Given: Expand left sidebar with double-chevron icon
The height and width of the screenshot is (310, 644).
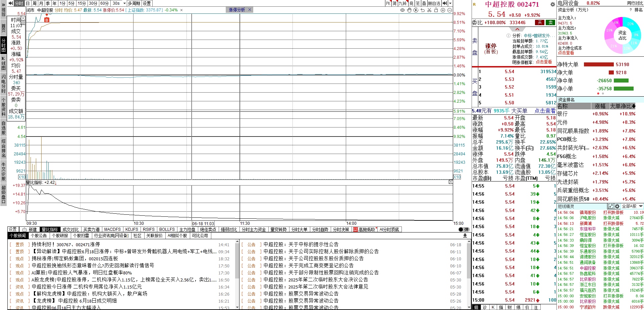Looking at the screenshot, I should click(3, 5).
